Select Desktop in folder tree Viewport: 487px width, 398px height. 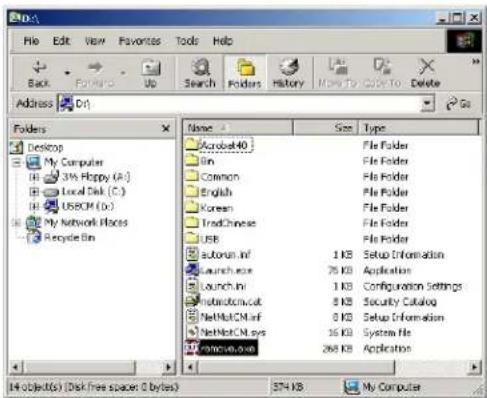pyautogui.click(x=45, y=147)
